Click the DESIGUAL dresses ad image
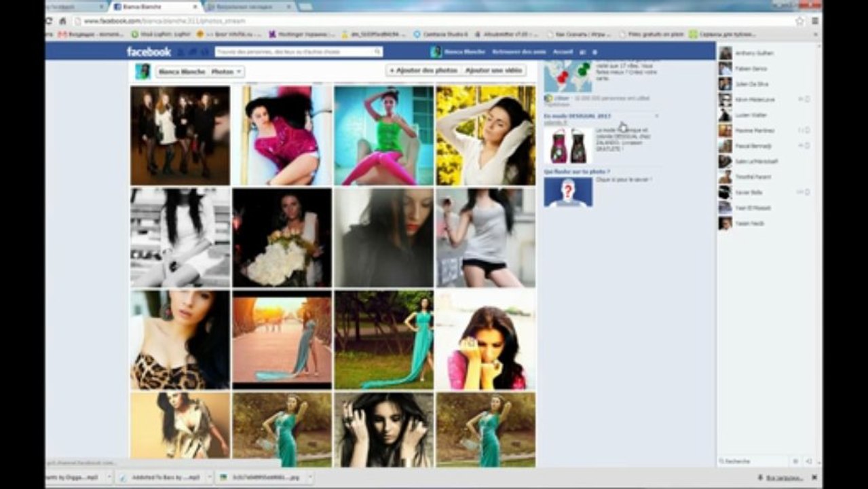The image size is (868, 489). 568,145
